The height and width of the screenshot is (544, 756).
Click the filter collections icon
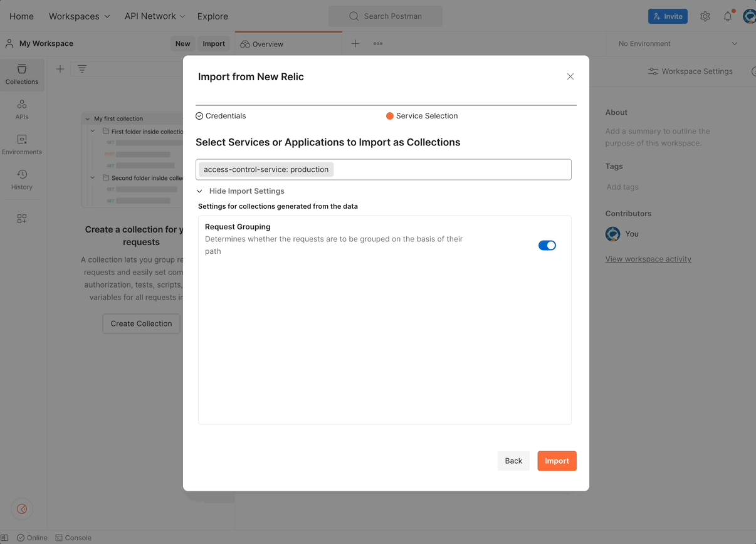click(82, 69)
